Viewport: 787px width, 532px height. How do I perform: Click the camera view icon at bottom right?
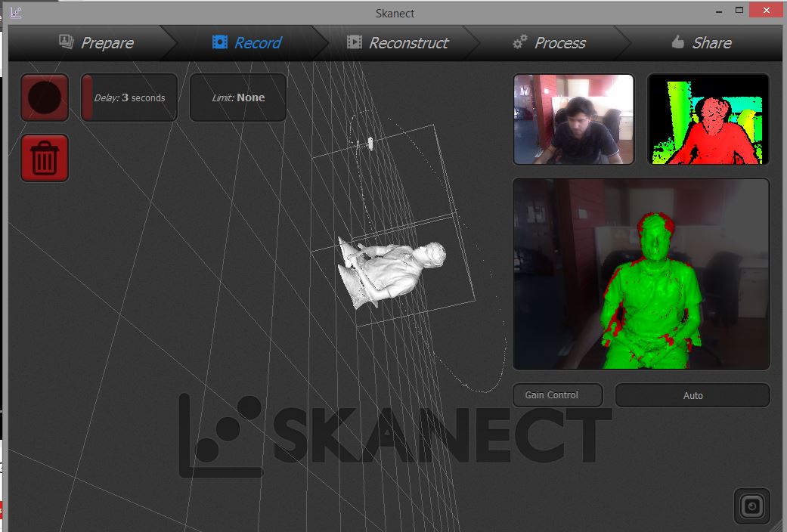(x=752, y=506)
